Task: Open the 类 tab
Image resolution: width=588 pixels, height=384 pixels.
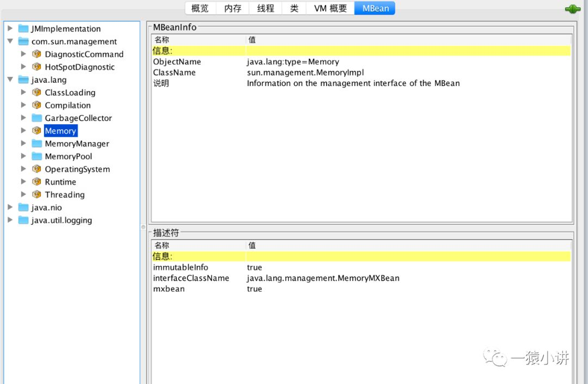Action: [294, 8]
